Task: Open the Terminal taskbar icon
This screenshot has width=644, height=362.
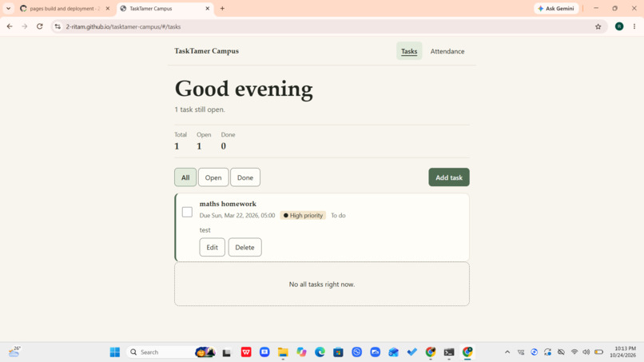Action: (x=449, y=352)
